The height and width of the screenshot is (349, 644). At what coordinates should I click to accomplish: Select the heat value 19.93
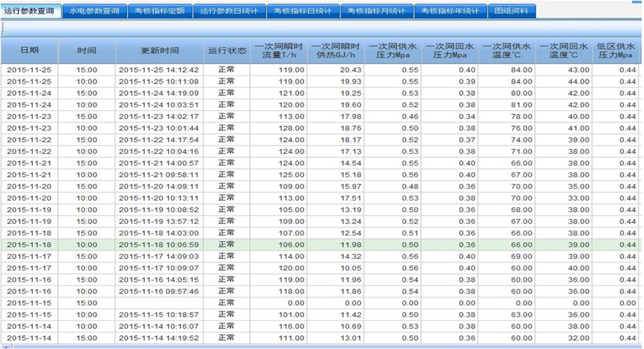pyautogui.click(x=350, y=82)
